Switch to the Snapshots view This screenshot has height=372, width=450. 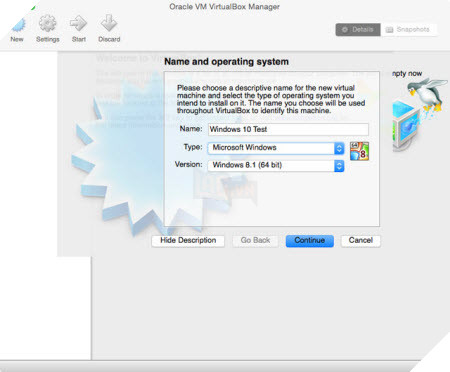[x=408, y=30]
